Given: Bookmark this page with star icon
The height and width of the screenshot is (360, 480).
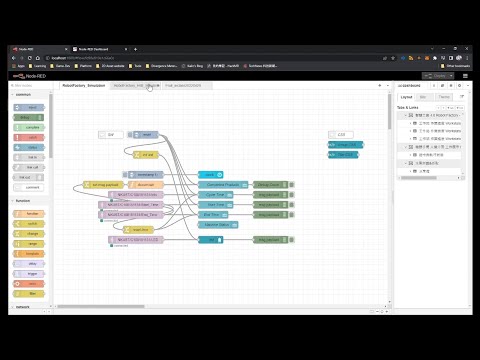Looking at the screenshot, I should tap(393, 58).
